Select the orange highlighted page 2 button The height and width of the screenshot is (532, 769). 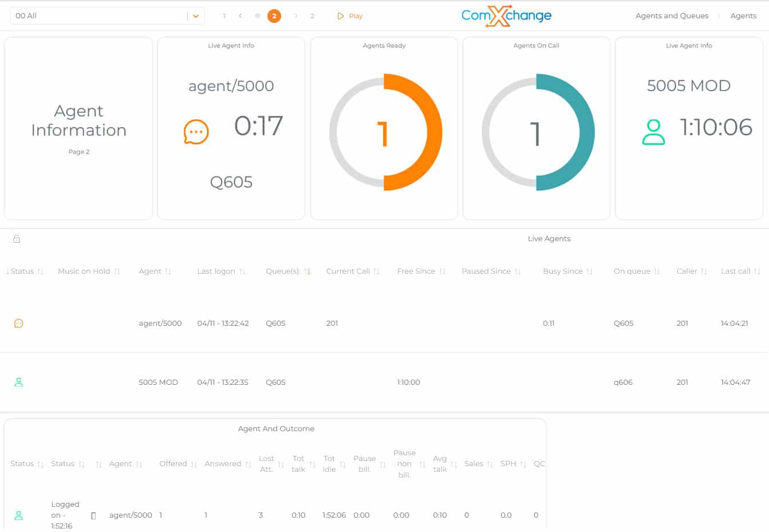pyautogui.click(x=274, y=16)
